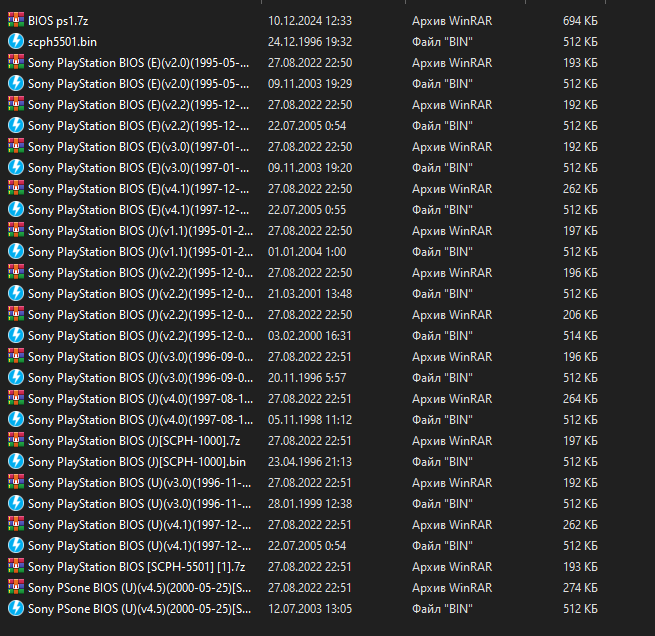Click blue BIN icon of BIOS (J)(v3.0) file
Image resolution: width=655 pixels, height=636 pixels.
[x=16, y=377]
